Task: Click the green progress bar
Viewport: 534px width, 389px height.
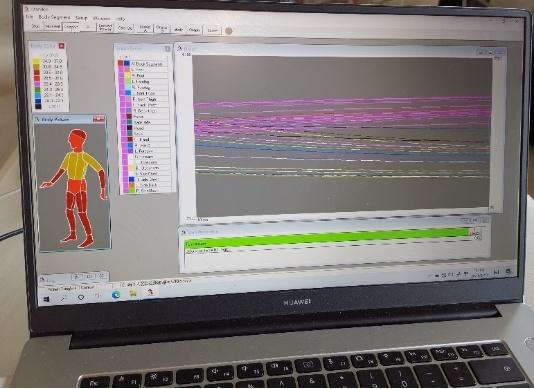Action: point(327,238)
